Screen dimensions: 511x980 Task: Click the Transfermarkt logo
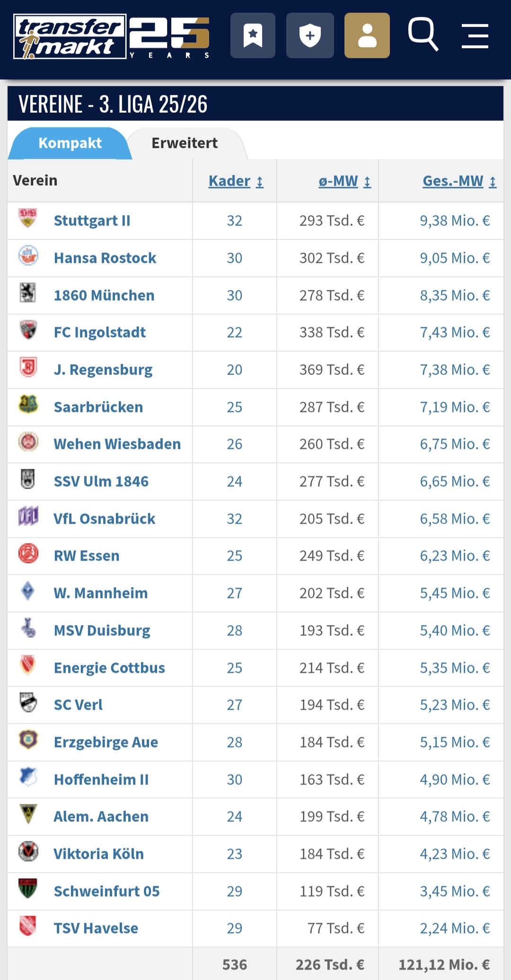(x=70, y=36)
